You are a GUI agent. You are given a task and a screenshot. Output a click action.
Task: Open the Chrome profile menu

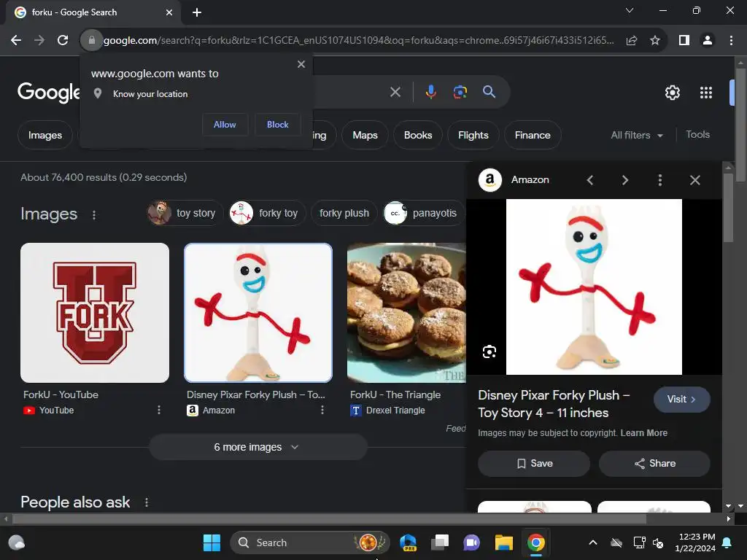708,41
